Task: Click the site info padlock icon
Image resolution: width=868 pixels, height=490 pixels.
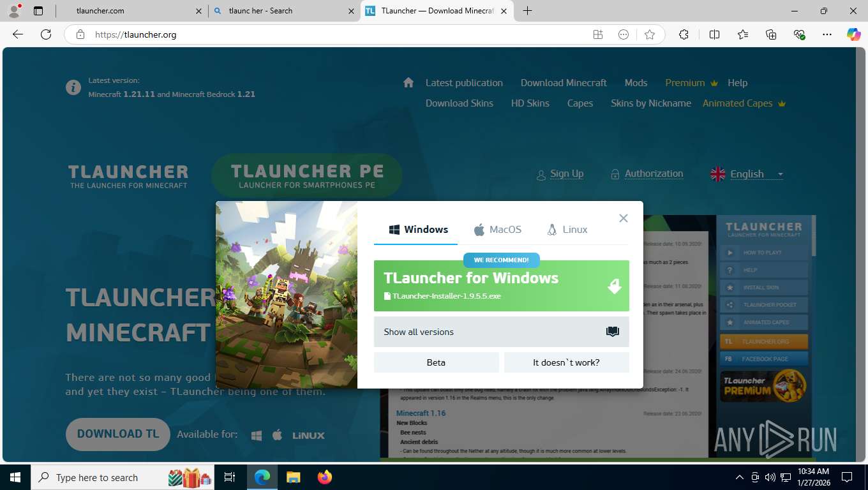Action: 80,34
